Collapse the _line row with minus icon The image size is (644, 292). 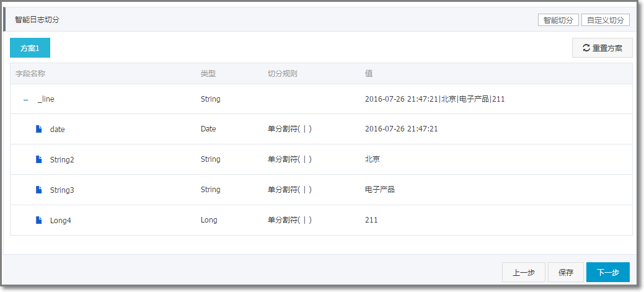(26, 100)
